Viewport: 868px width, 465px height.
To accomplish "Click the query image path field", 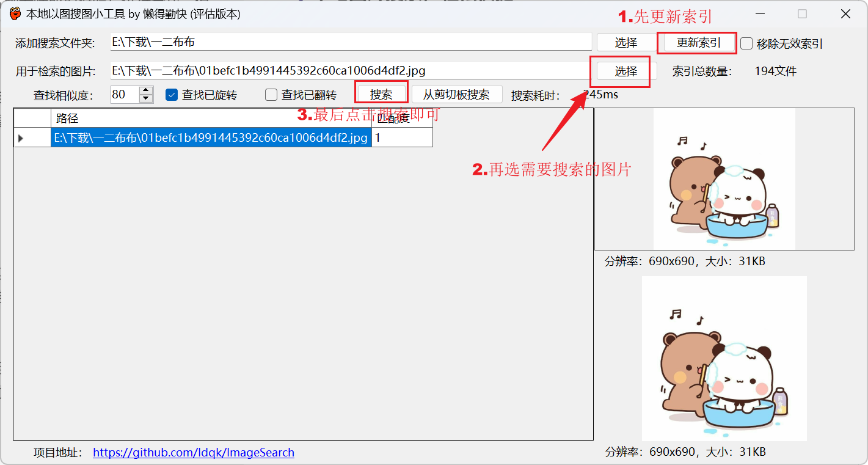I will [x=351, y=71].
